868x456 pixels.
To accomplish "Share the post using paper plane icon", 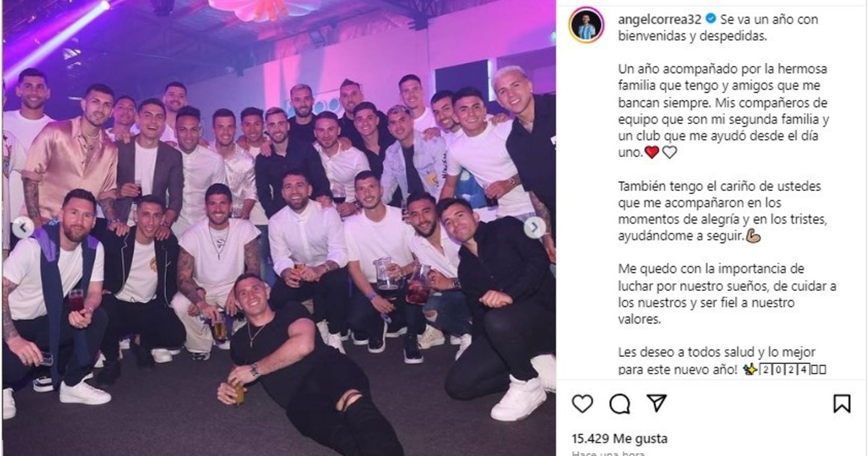I will tap(656, 403).
